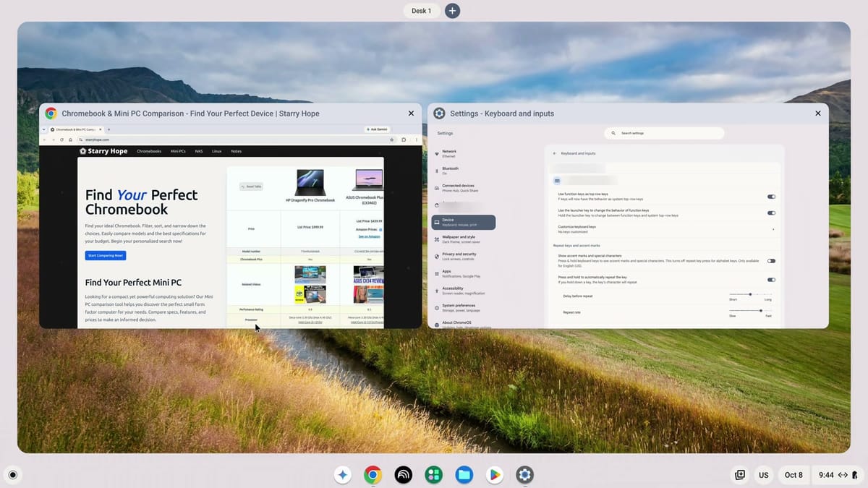The width and height of the screenshot is (868, 488).
Task: Open the NAS nav menu item
Action: pyautogui.click(x=199, y=151)
